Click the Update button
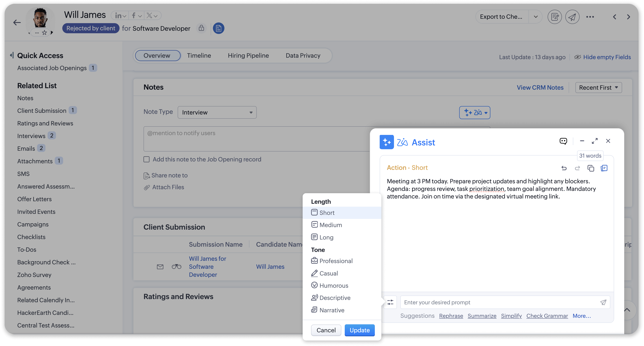The width and height of the screenshot is (644, 346). [x=359, y=330]
